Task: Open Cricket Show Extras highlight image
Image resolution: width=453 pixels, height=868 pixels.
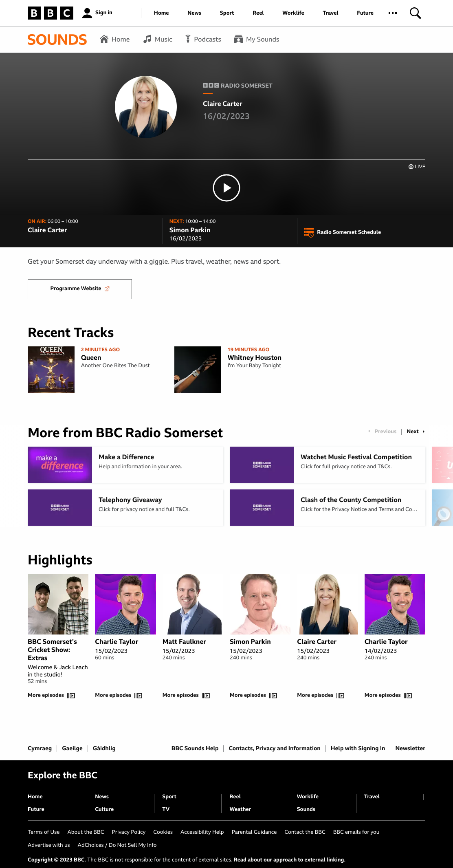Action: [x=58, y=604]
